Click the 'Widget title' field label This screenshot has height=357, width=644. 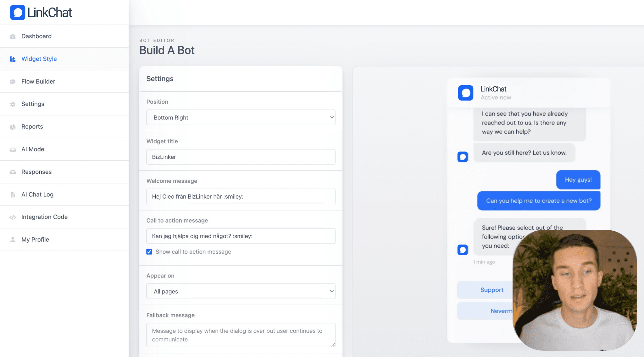click(x=162, y=141)
